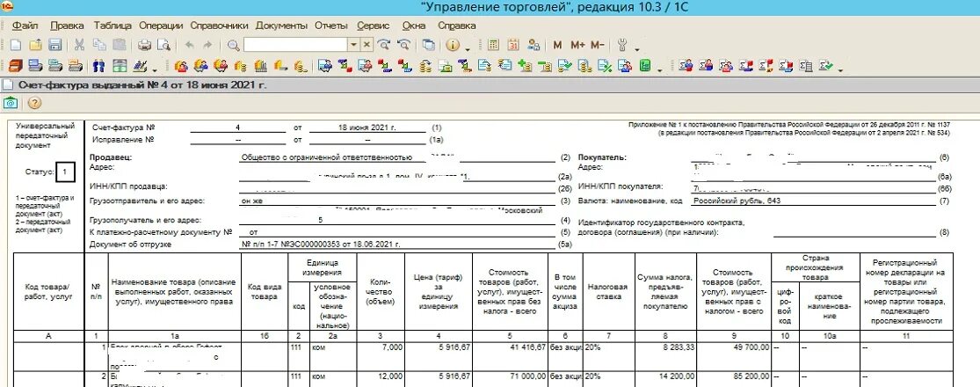
Task: Click the invoice date 18 июня 2021 г.
Action: 367,127
